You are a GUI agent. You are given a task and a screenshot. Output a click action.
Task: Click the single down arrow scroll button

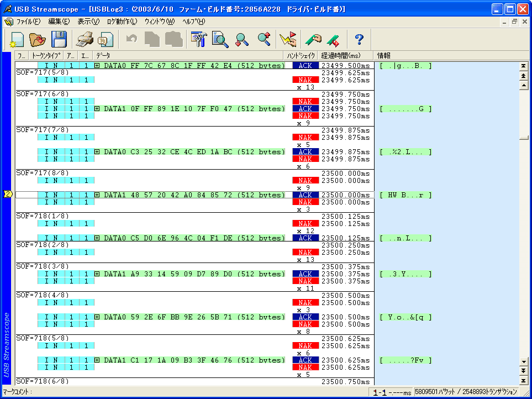click(x=524, y=361)
